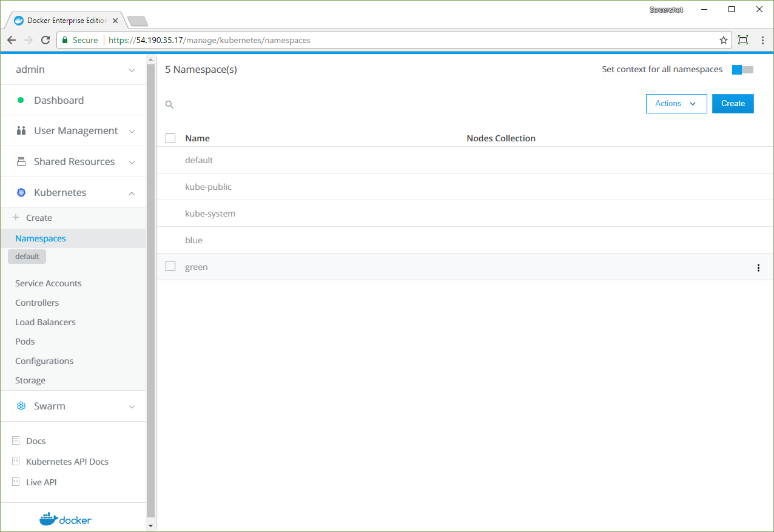
Task: Expand the User Management section
Action: [x=76, y=131]
